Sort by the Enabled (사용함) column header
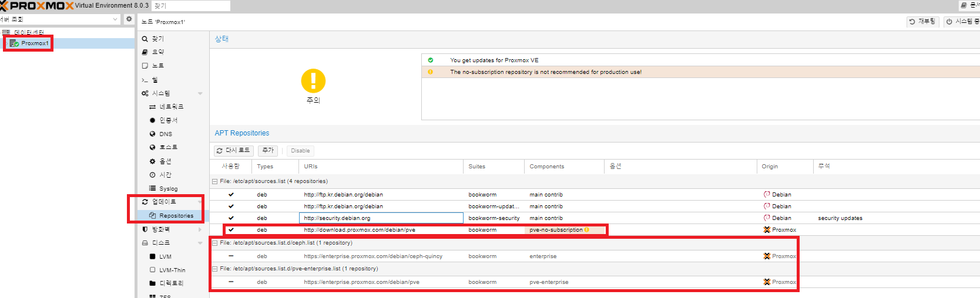This screenshot has width=980, height=298. tap(231, 167)
